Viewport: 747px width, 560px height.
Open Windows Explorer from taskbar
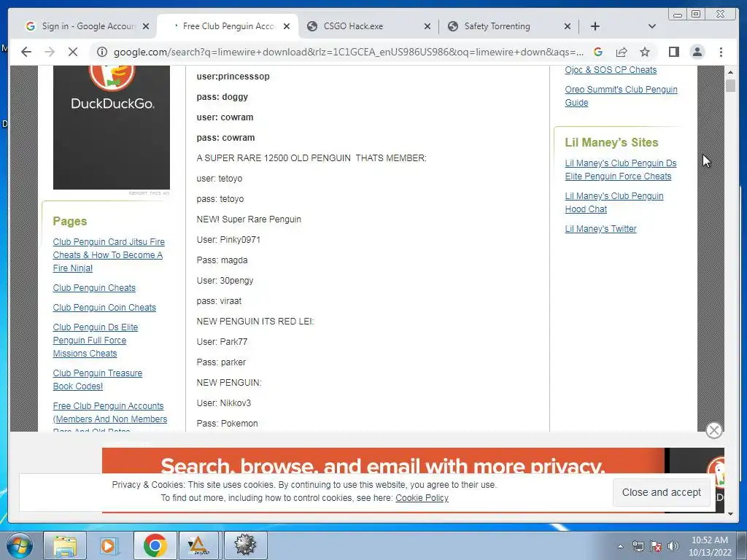coord(65,545)
